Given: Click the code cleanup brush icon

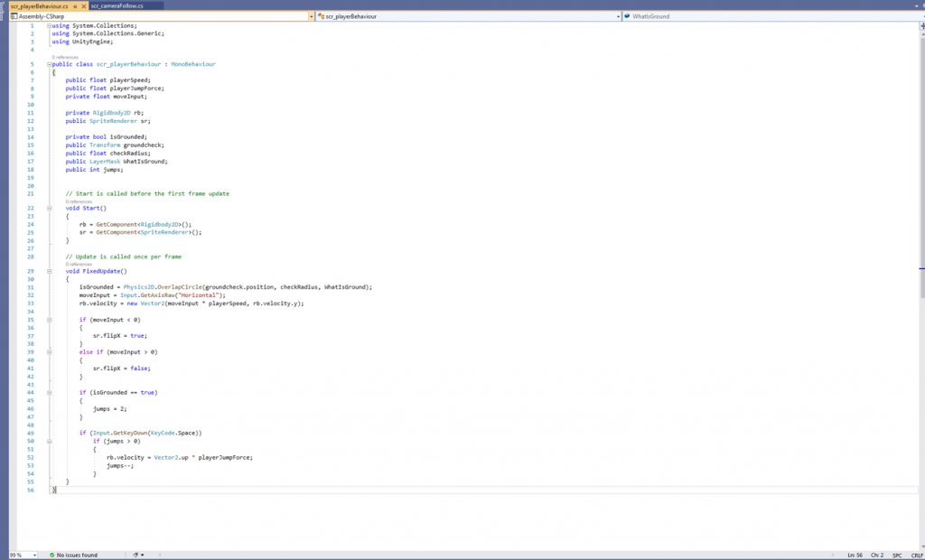Looking at the screenshot, I should coord(135,555).
